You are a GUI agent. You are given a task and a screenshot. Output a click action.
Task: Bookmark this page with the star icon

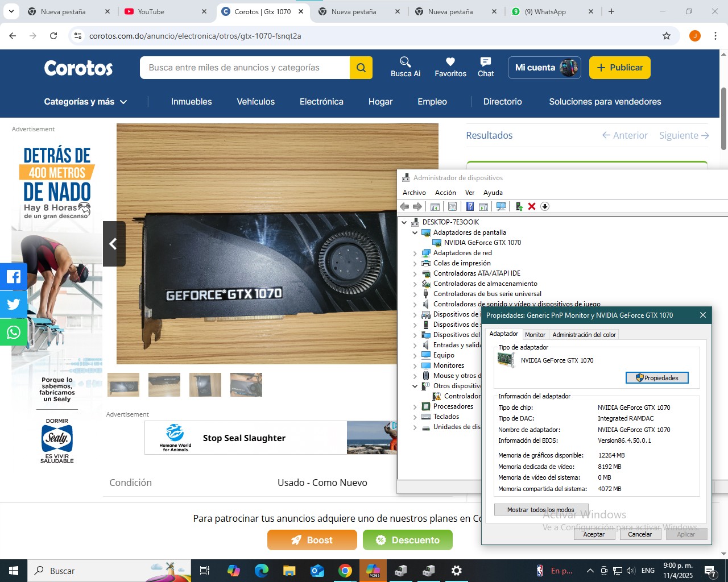pos(667,36)
